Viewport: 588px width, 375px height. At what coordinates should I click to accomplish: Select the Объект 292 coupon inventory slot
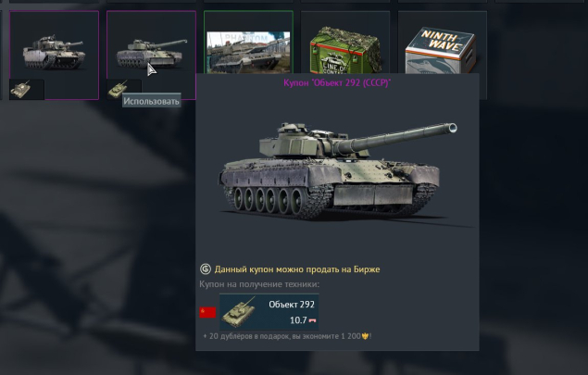tap(151, 56)
